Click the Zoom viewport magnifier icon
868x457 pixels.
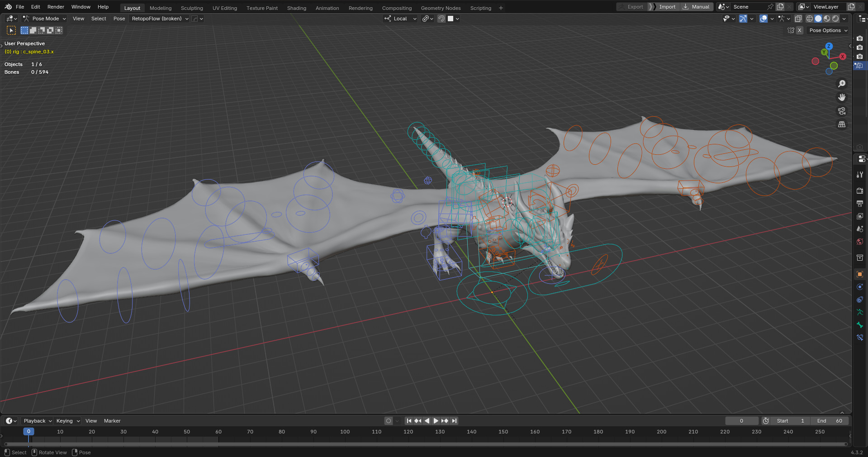[x=842, y=84]
